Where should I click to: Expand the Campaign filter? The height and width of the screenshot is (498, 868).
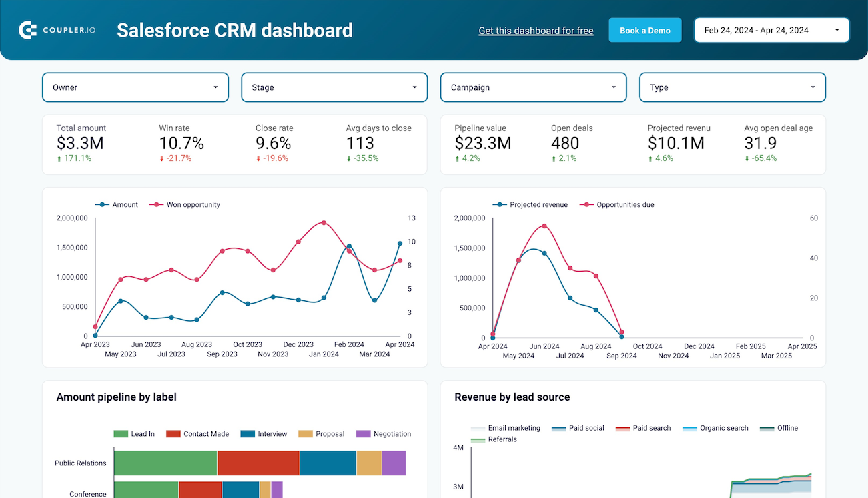(532, 87)
